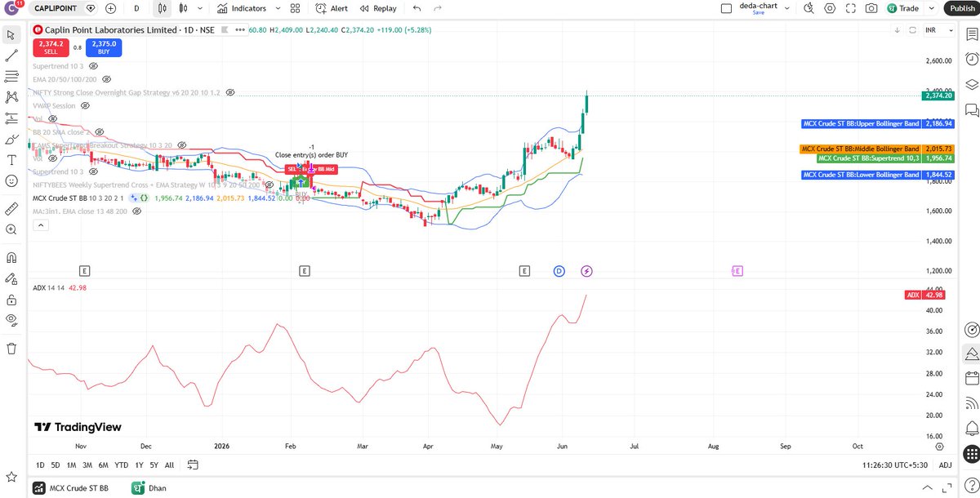The width and height of the screenshot is (980, 498).
Task: Select the cursor arrow tool
Action: [x=11, y=34]
